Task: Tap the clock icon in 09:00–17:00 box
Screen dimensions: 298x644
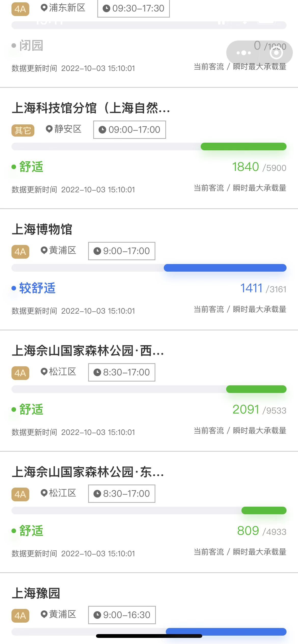Action: click(x=102, y=130)
